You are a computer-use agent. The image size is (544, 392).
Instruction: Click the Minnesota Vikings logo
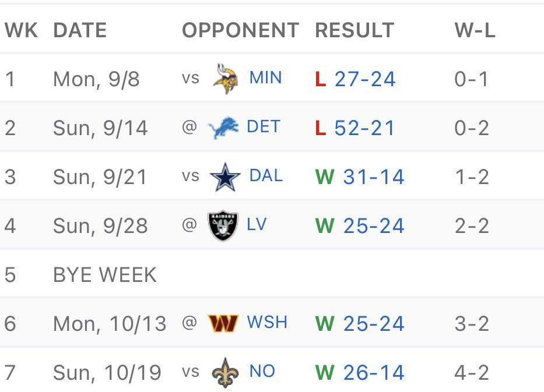(x=225, y=78)
